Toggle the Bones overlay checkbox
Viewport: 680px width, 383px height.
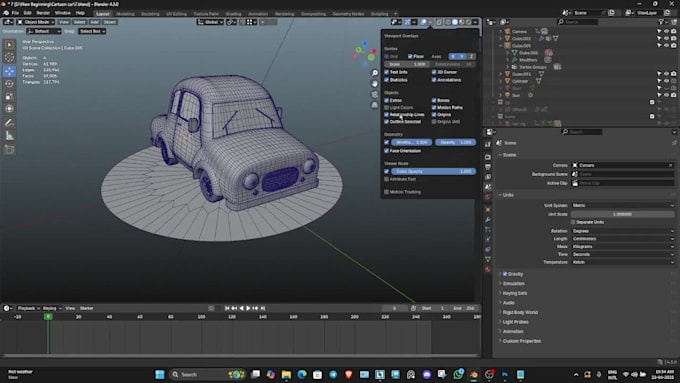[x=434, y=100]
